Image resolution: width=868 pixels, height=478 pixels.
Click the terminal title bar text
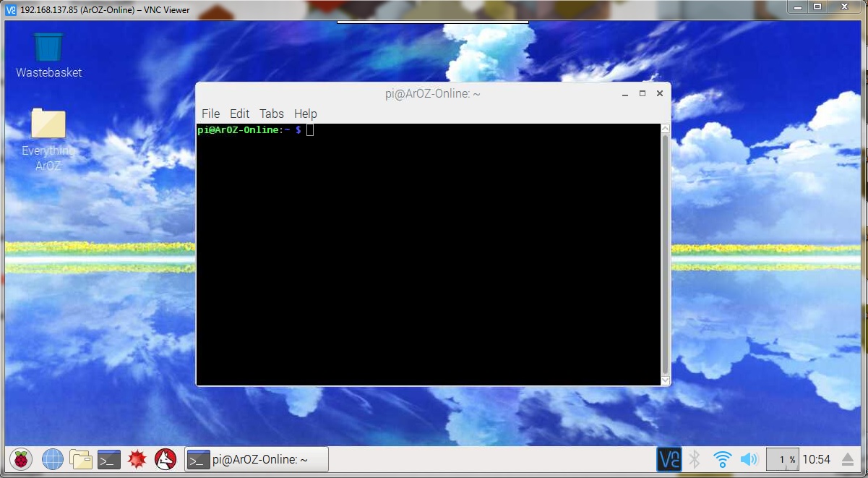click(433, 93)
